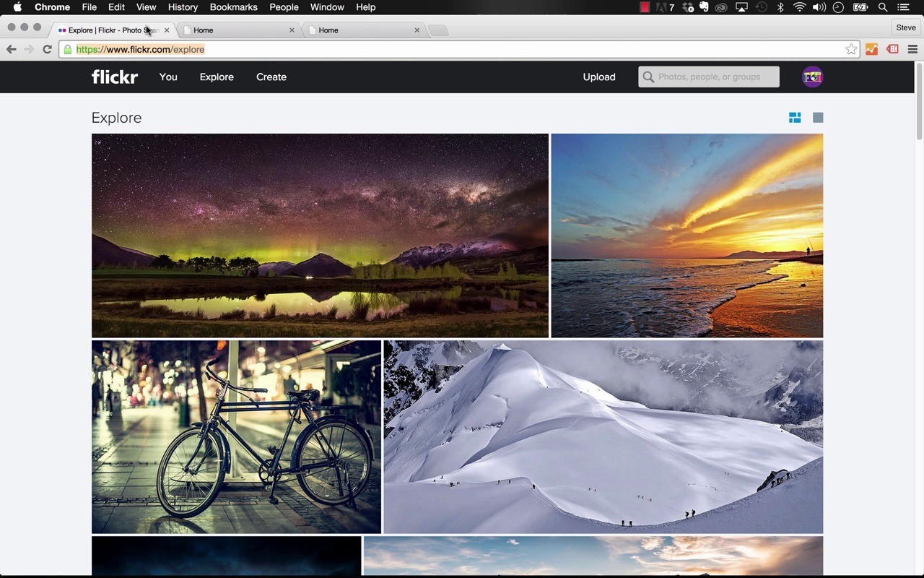924x578 pixels.
Task: Open the Evernote elephant menu bar icon
Action: pos(705,7)
